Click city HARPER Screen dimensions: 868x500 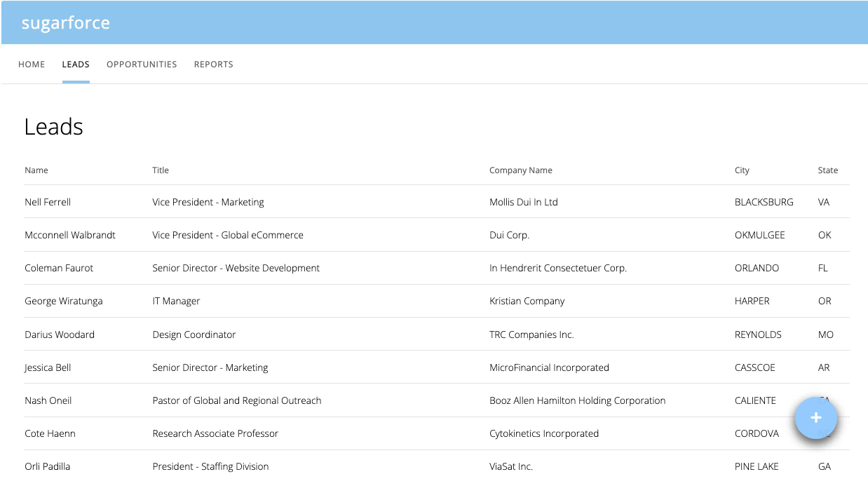[x=752, y=301]
